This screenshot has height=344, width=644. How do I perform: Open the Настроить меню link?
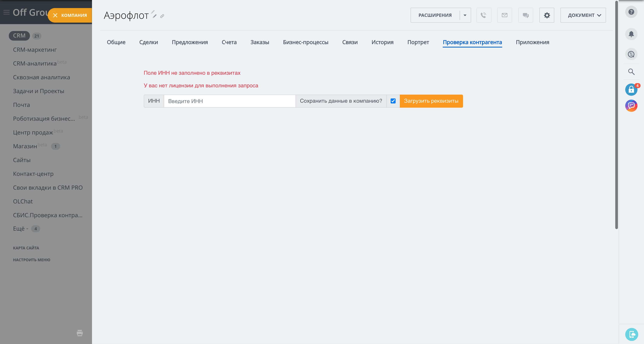[31, 260]
